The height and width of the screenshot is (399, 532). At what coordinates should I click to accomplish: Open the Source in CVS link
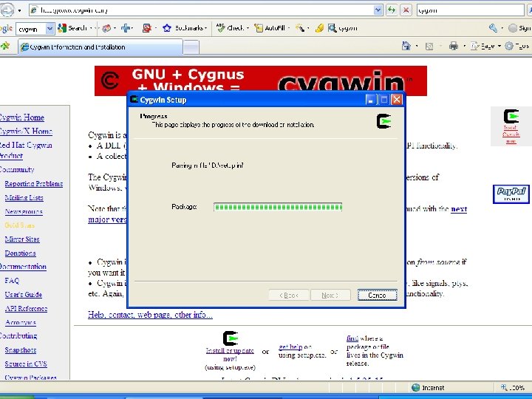click(x=26, y=364)
